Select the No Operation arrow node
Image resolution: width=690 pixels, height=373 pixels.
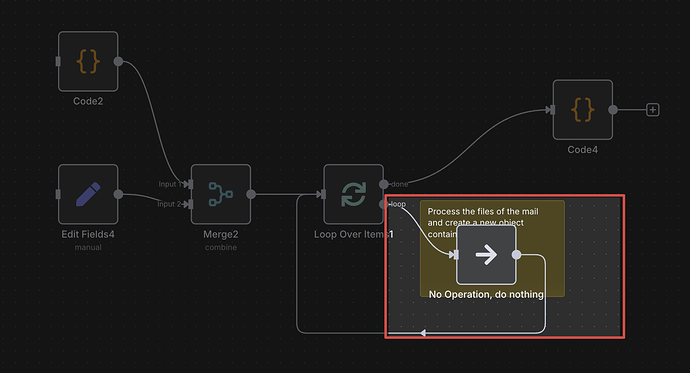(486, 255)
